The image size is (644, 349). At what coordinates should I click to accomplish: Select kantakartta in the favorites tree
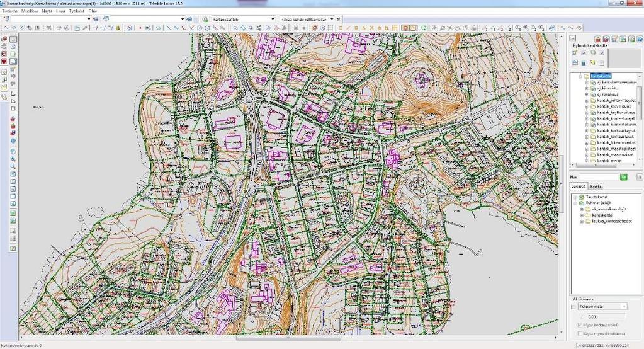tap(602, 215)
